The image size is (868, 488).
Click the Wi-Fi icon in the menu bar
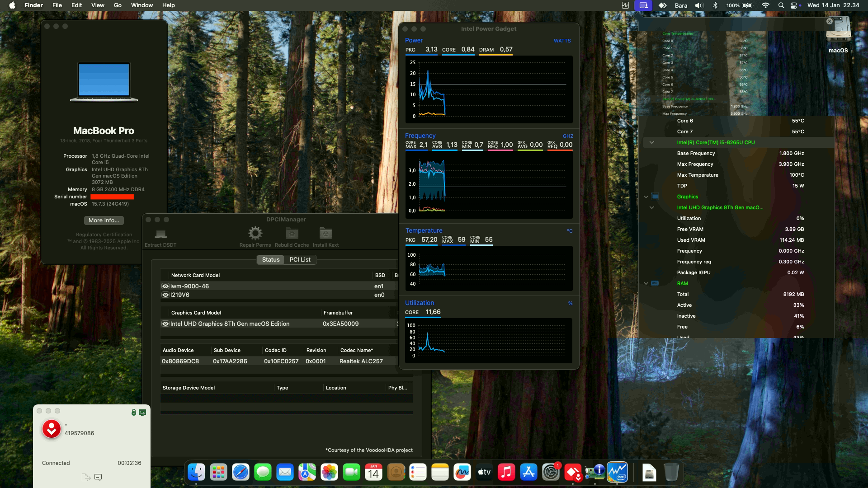(765, 5)
